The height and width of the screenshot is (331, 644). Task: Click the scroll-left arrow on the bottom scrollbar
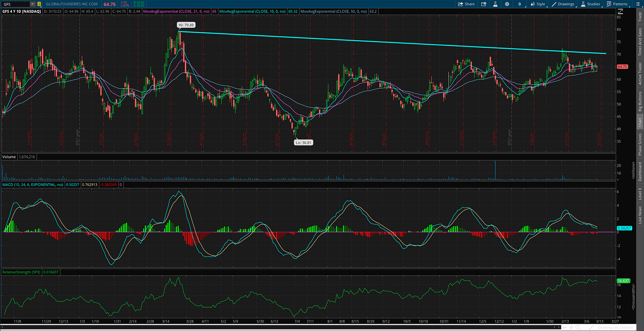[x=3, y=328]
